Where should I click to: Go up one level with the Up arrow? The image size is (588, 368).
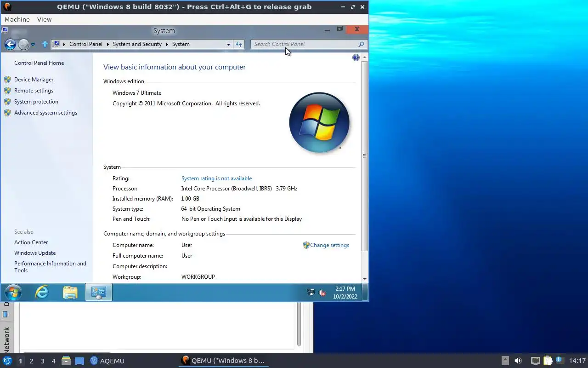click(x=45, y=44)
